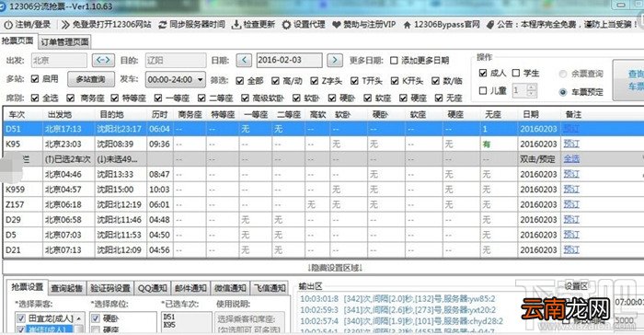The image size is (644, 335).
Task: Click 隐藏设置区域 collapse bar
Action: pos(323,268)
